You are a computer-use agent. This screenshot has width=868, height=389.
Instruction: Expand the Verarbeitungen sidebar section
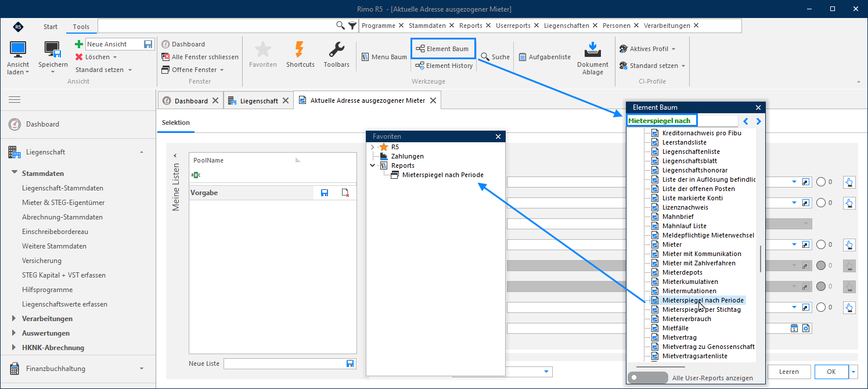coord(14,319)
